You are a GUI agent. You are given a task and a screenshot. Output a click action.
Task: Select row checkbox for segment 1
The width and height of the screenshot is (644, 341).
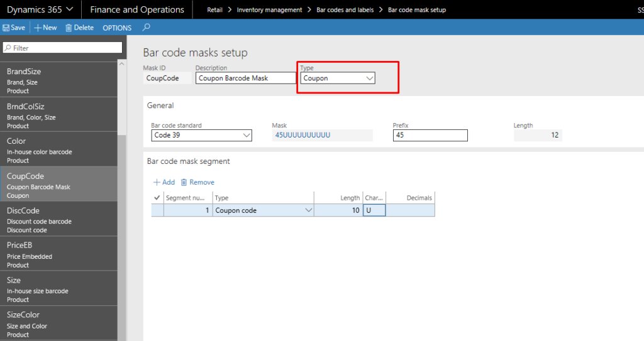pyautogui.click(x=157, y=210)
